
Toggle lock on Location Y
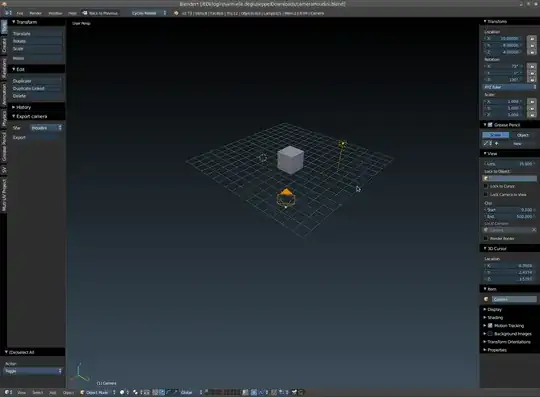click(x=532, y=45)
